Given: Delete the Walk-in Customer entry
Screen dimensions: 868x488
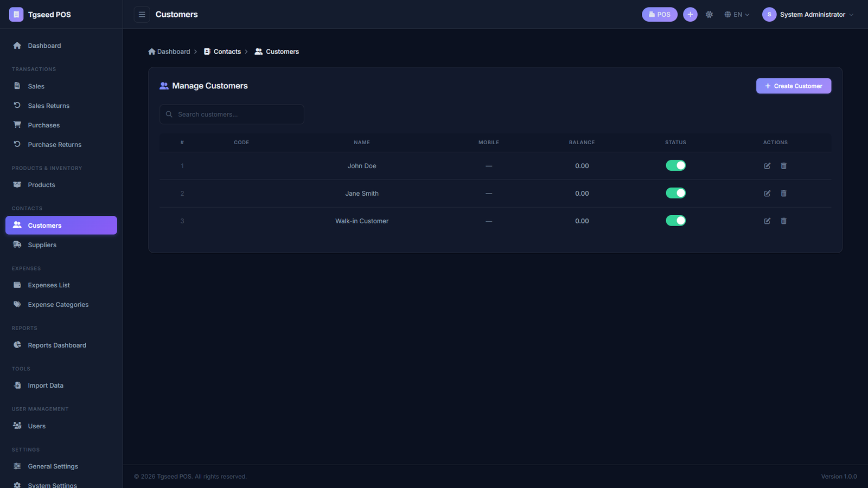Looking at the screenshot, I should pyautogui.click(x=783, y=221).
